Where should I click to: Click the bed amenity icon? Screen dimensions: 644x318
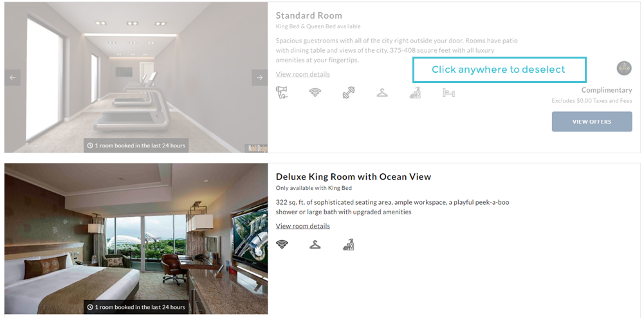coord(448,93)
